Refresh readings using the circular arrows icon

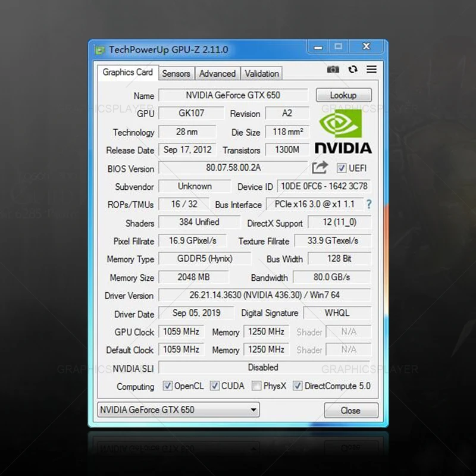[x=353, y=70]
